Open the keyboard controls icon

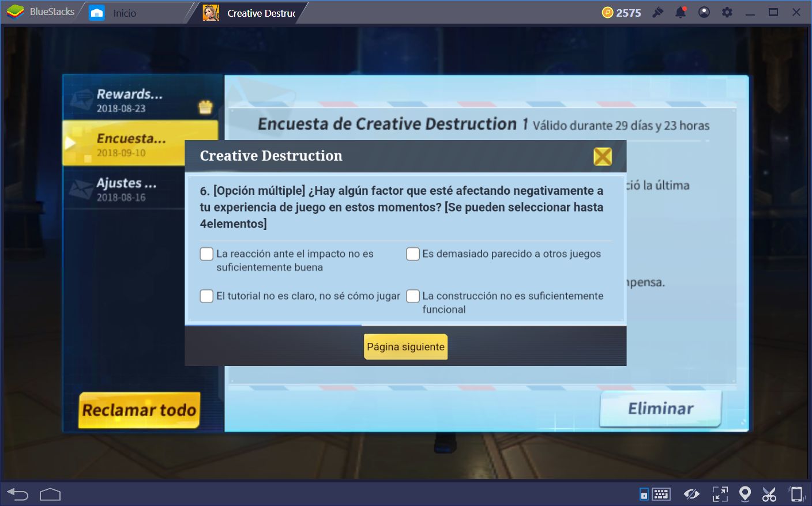[661, 494]
